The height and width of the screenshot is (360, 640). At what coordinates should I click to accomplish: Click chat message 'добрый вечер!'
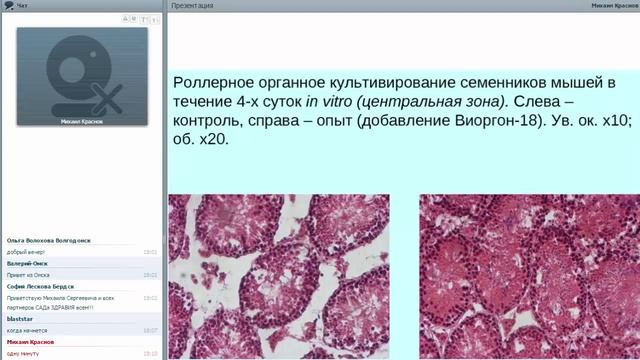26,252
